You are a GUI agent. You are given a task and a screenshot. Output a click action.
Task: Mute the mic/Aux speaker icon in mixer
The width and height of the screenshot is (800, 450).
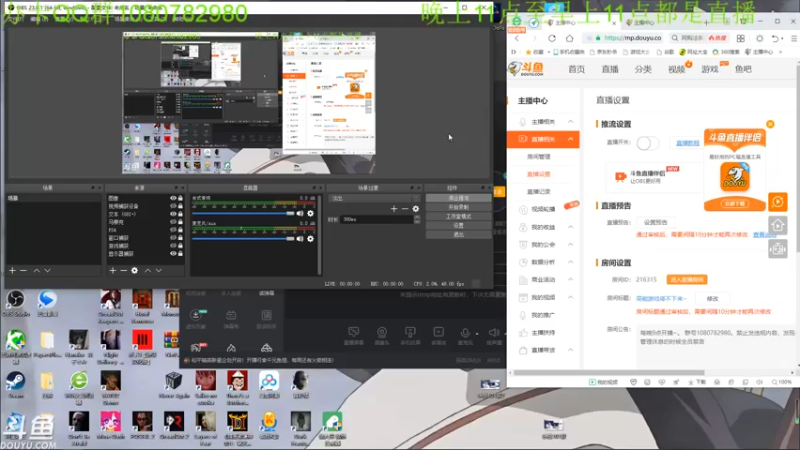(300, 238)
